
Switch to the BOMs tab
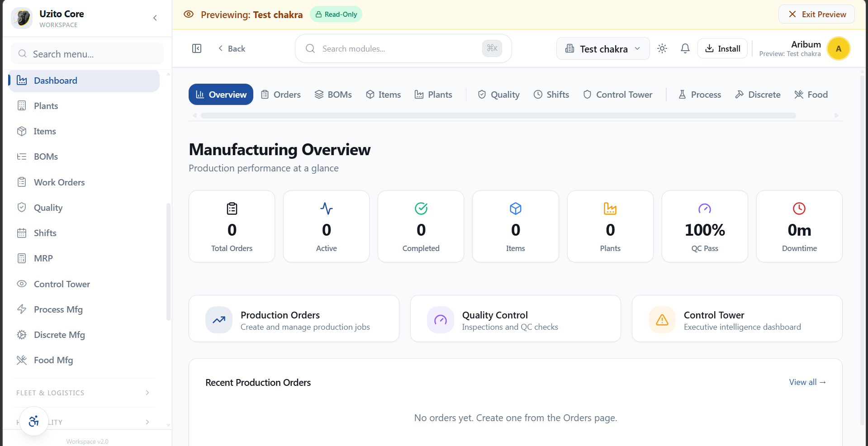(333, 95)
